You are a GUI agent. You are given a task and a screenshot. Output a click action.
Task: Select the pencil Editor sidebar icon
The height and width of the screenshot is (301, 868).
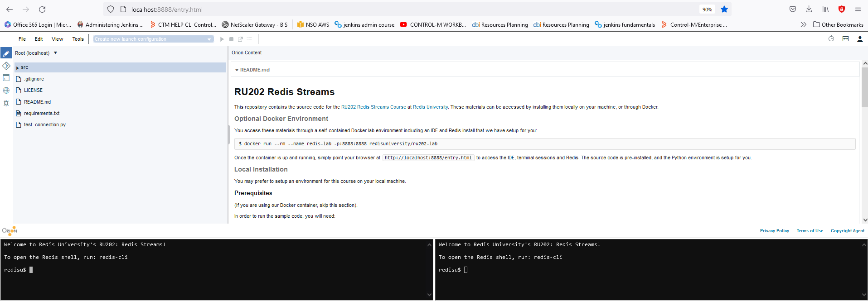(x=6, y=53)
